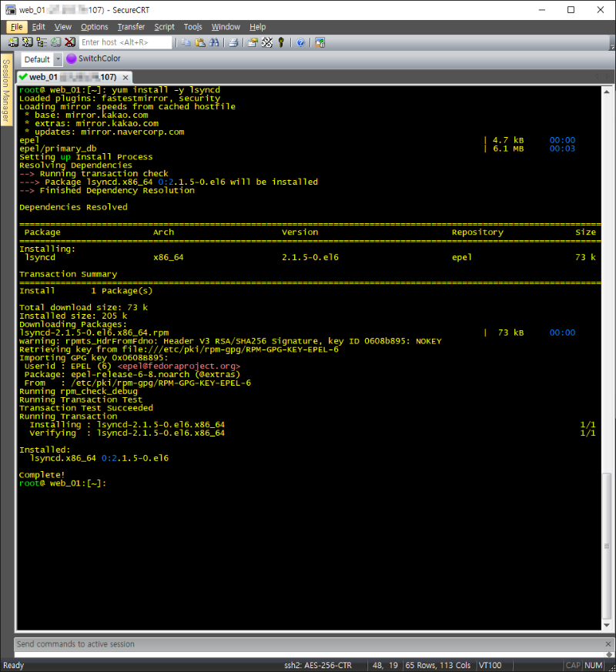Click the public key icon
Screen dimensions: 616x672
click(281, 42)
